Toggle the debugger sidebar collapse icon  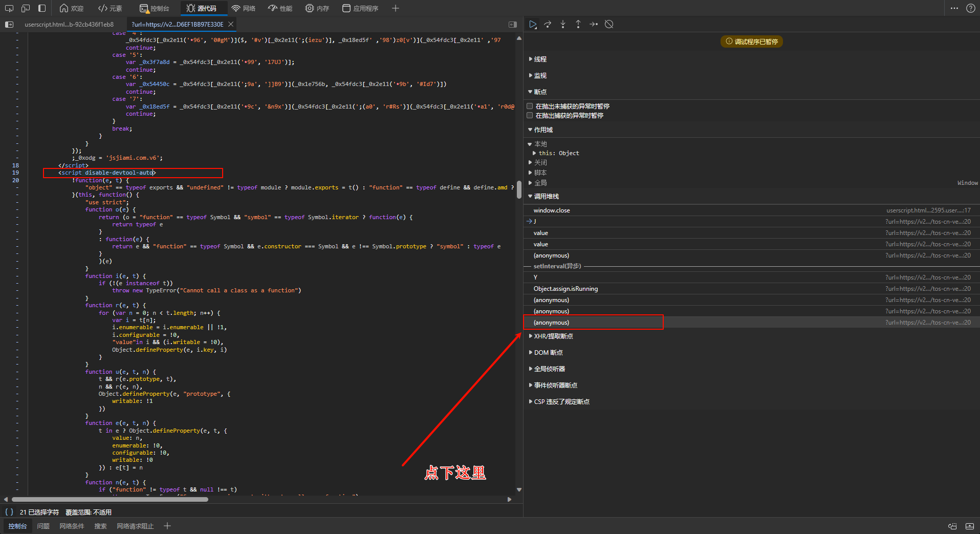pyautogui.click(x=513, y=24)
